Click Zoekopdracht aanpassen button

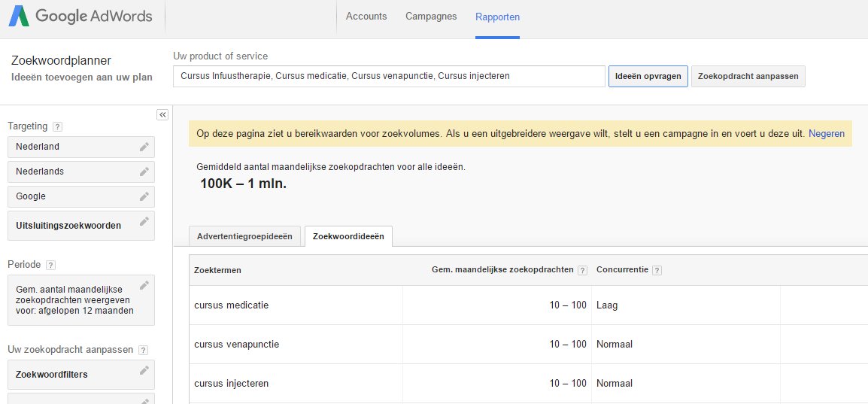tap(748, 77)
